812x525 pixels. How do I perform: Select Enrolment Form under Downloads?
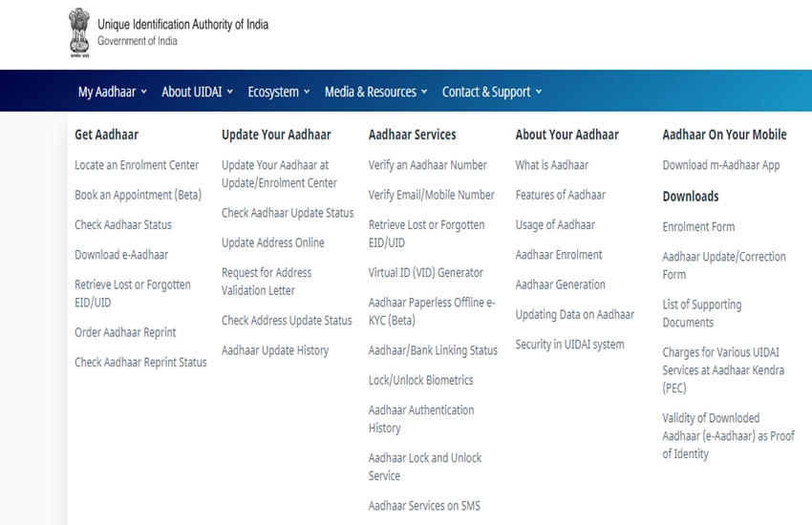[x=698, y=227]
